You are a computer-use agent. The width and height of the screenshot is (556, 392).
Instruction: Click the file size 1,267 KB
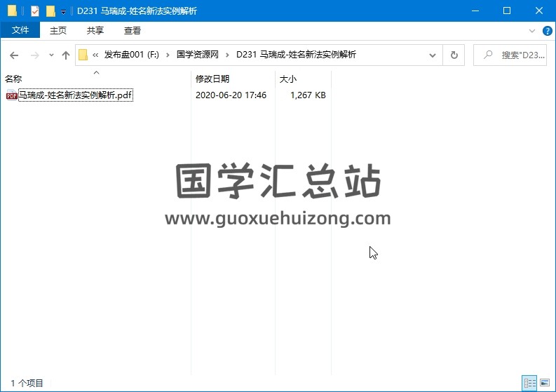point(308,95)
